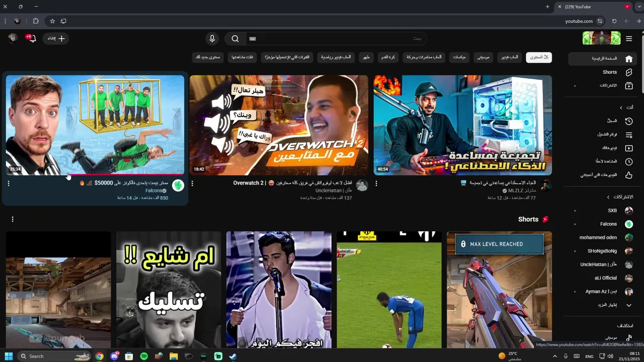This screenshot has height=362, width=644.
Task: Open Liked videos thumbs-up entry
Action: [x=602, y=175]
